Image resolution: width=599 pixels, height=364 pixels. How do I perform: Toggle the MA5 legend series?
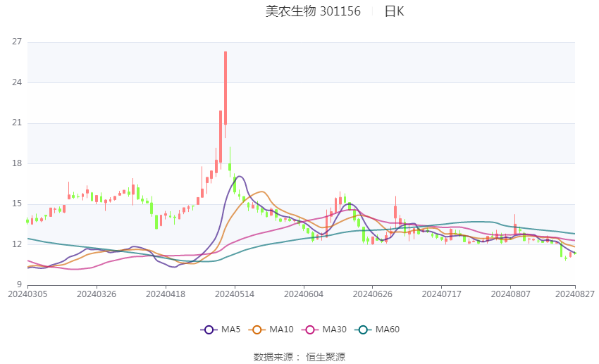[x=221, y=330]
